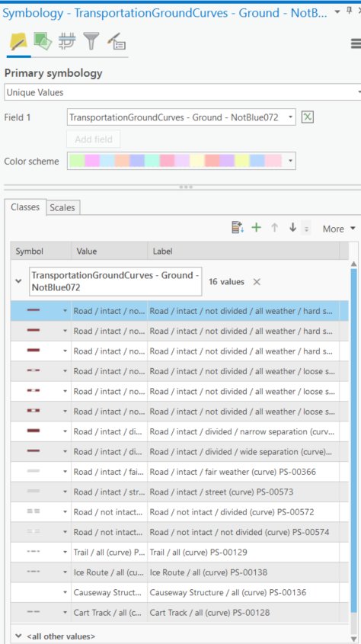Screen dimensions: 361x644
Task: Select label Road / intact / street PS-00573
Action: [222, 492]
